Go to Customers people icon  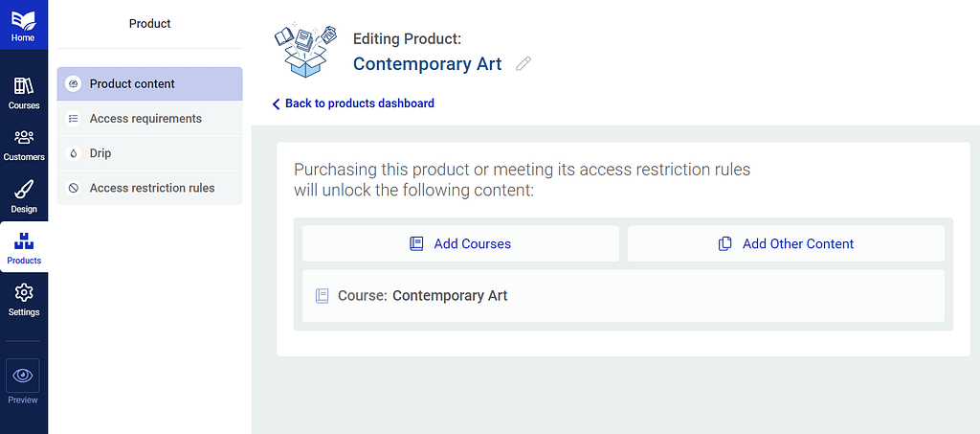coord(24,145)
